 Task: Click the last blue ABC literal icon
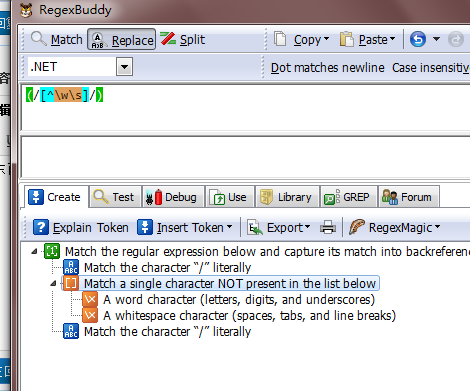click(71, 331)
